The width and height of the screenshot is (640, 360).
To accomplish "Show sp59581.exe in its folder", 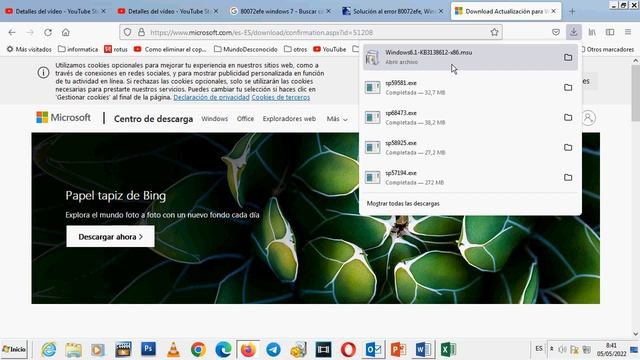I will (x=568, y=87).
